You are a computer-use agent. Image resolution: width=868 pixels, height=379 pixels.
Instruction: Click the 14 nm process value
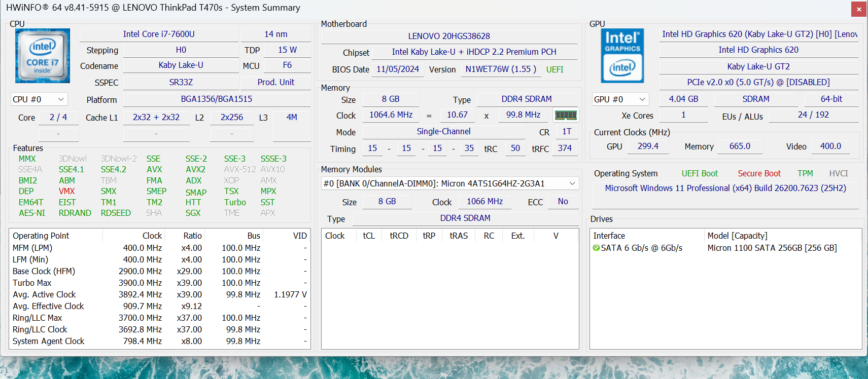pos(276,34)
